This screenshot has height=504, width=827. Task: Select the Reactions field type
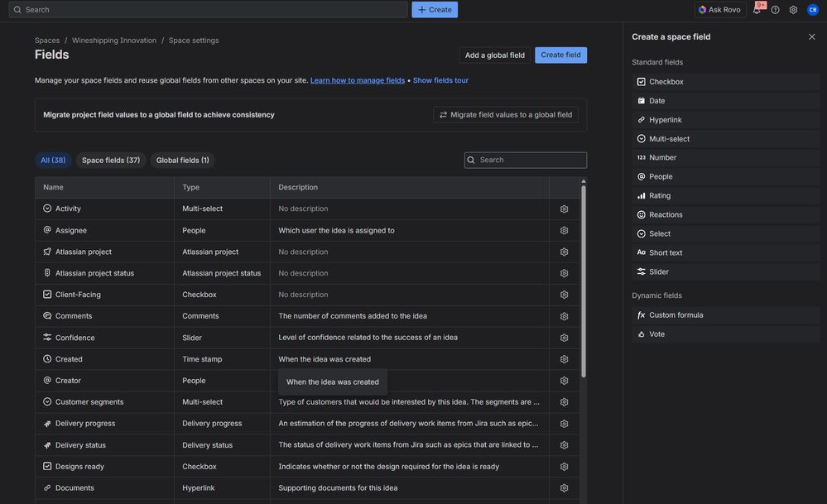tap(666, 215)
